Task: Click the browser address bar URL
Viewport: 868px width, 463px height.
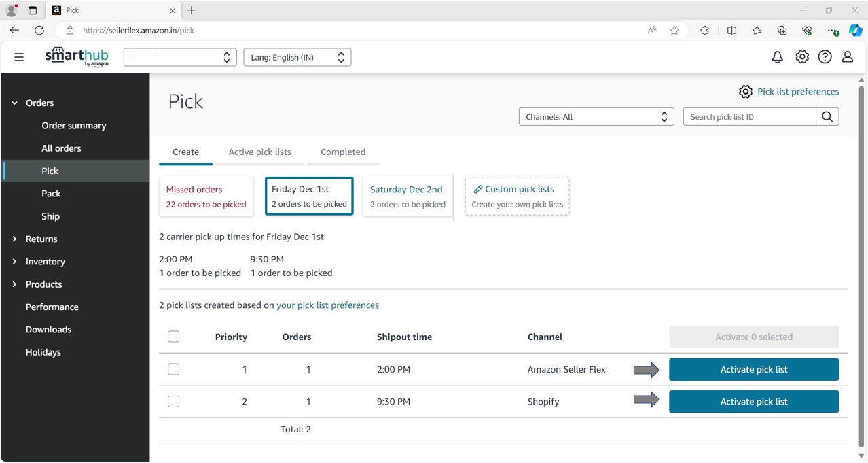Action: 139,30
